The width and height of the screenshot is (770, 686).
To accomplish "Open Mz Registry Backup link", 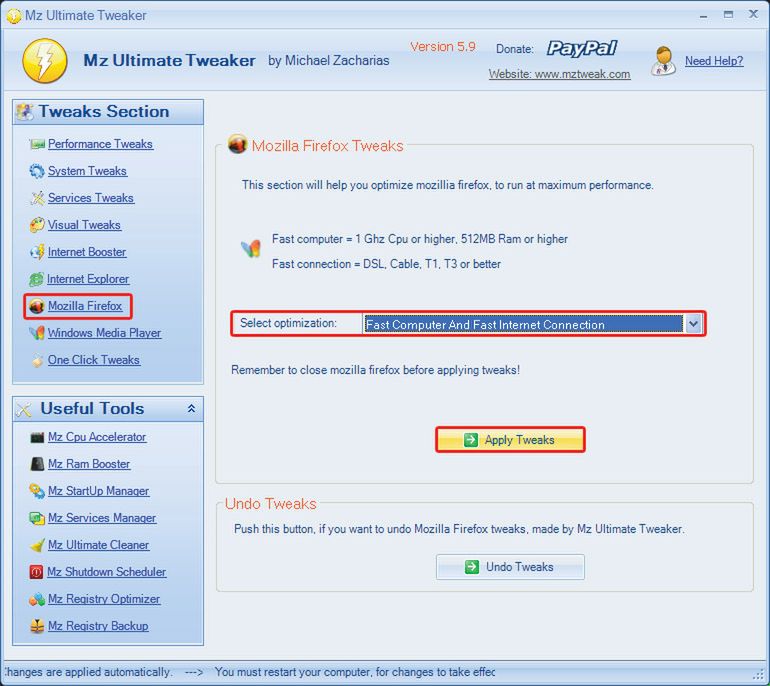I will pos(98,626).
